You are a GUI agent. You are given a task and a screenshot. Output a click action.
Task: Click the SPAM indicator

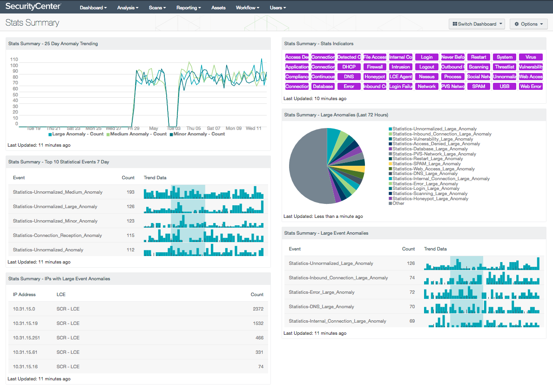click(x=479, y=87)
